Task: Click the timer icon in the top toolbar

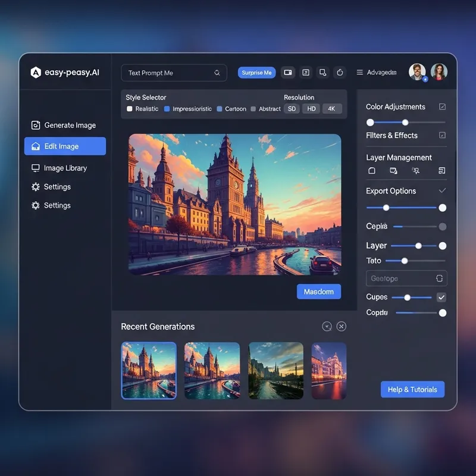Action: click(x=340, y=72)
